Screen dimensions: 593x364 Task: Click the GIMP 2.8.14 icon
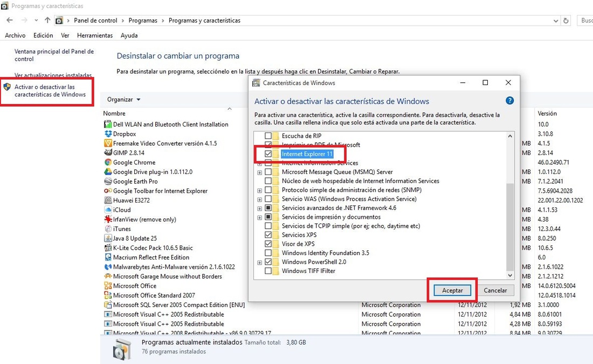[108, 153]
